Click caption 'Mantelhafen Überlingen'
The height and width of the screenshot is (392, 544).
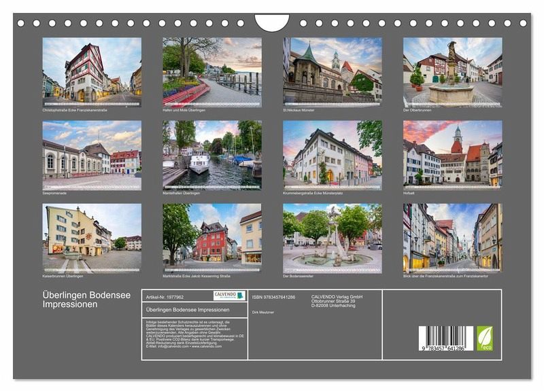tap(181, 193)
